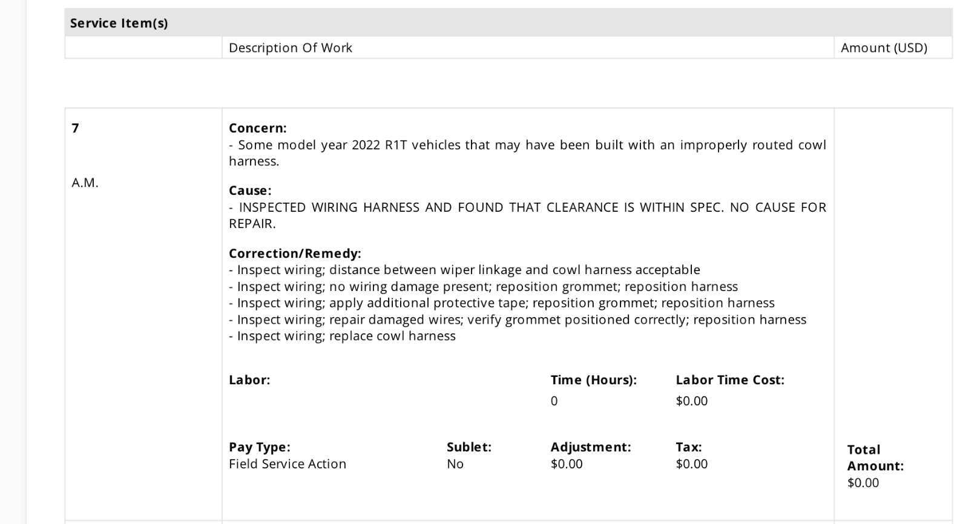Image resolution: width=980 pixels, height=524 pixels.
Task: Select service item number 7
Action: pyautogui.click(x=75, y=128)
